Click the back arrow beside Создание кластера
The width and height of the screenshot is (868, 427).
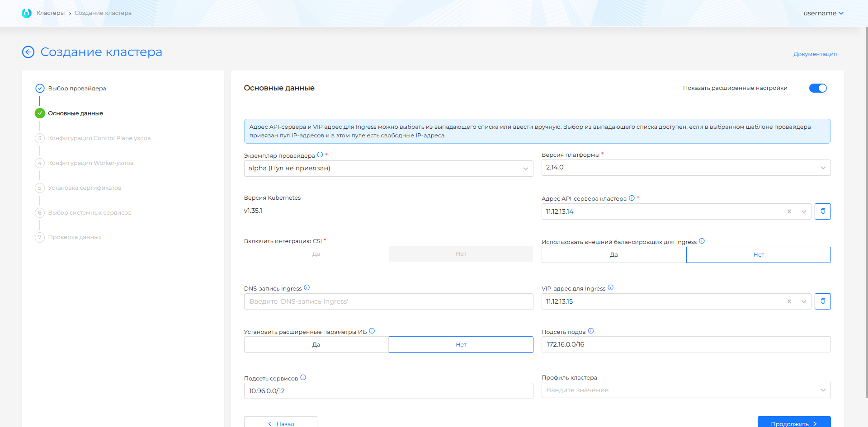click(x=28, y=52)
